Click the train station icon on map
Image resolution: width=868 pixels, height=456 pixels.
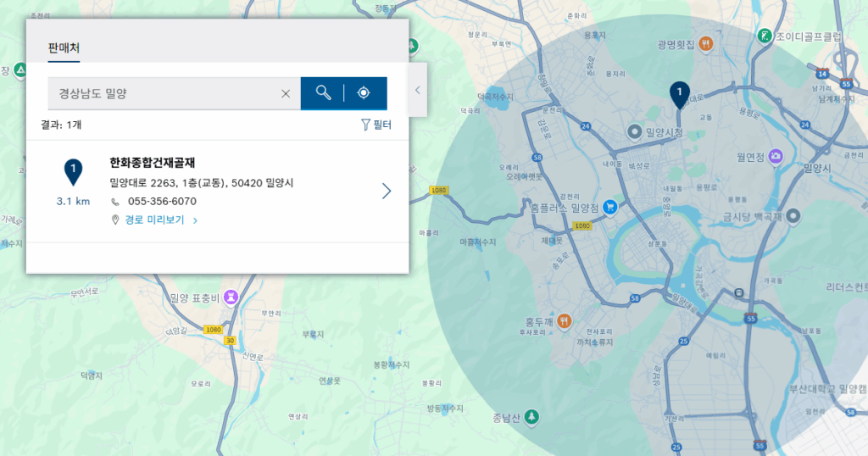click(x=738, y=292)
